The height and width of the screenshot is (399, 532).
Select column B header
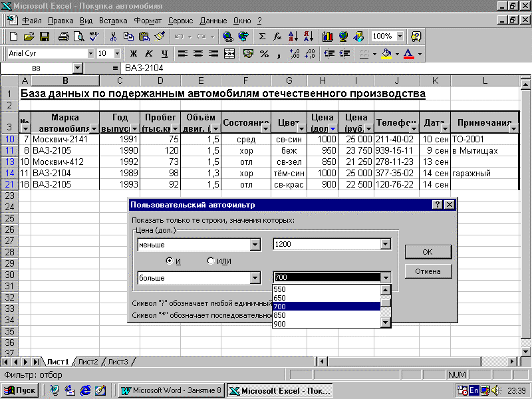pos(65,80)
